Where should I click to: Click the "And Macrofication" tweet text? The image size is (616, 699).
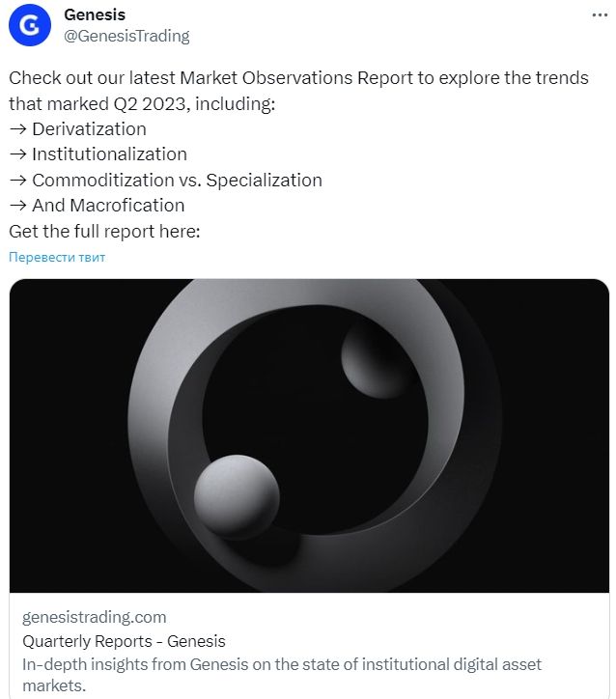pos(108,206)
